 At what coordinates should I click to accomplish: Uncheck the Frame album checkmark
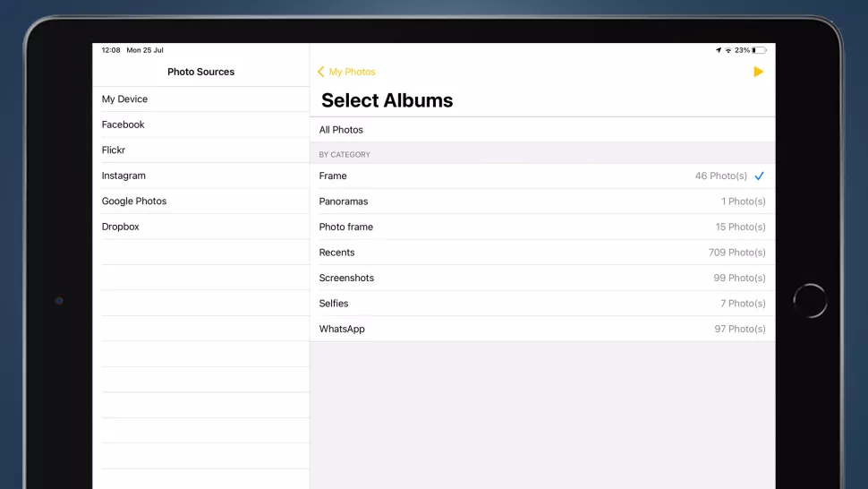(x=760, y=176)
